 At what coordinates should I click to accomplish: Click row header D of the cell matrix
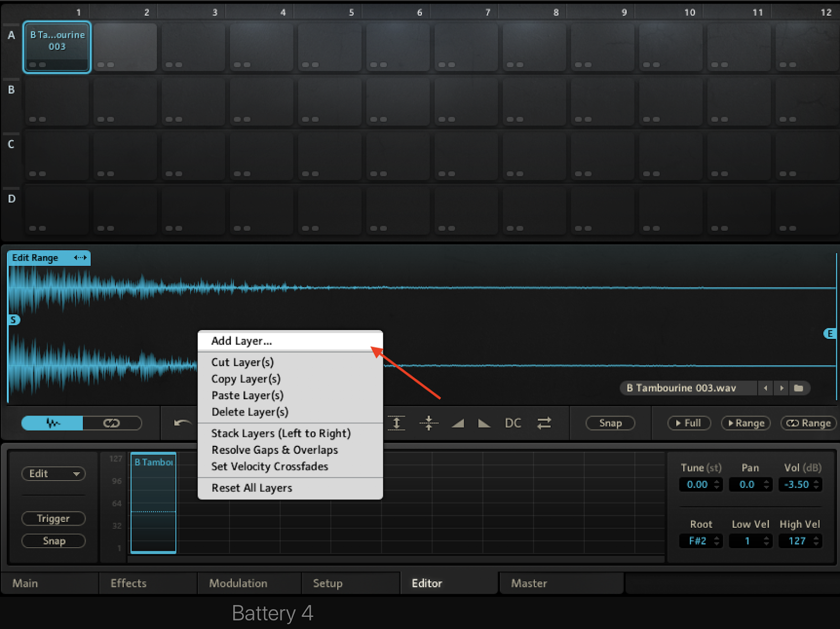(x=11, y=199)
